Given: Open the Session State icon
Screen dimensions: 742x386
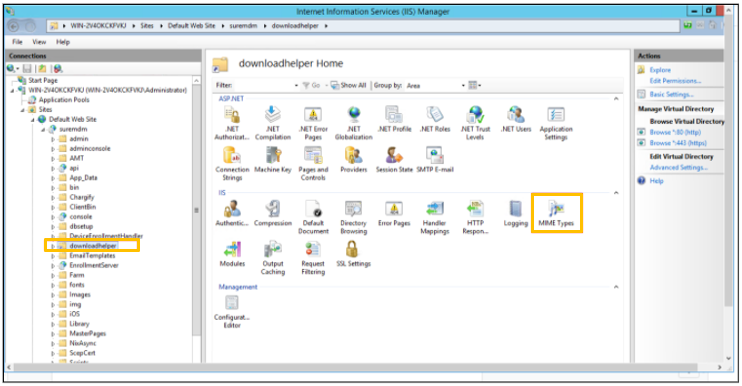Looking at the screenshot, I should coord(394,160).
